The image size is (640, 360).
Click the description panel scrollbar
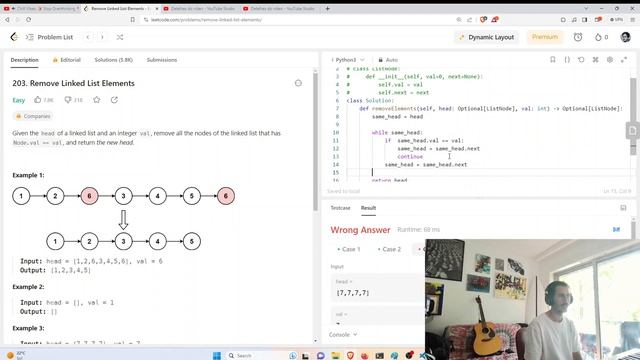(315, 141)
